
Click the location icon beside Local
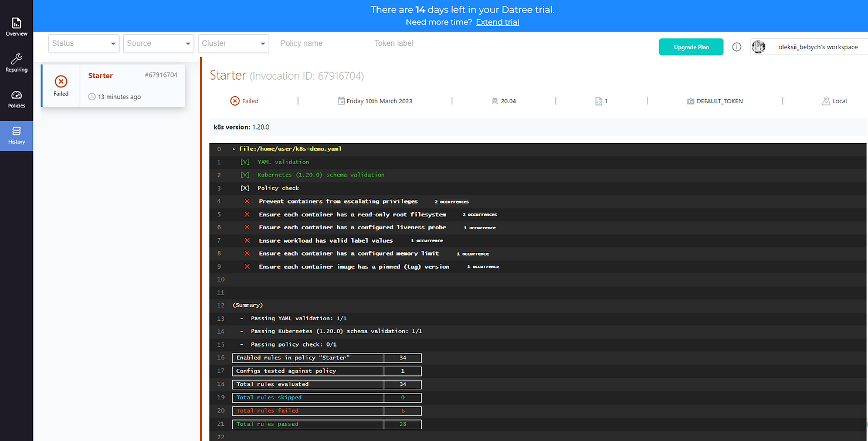pos(826,101)
